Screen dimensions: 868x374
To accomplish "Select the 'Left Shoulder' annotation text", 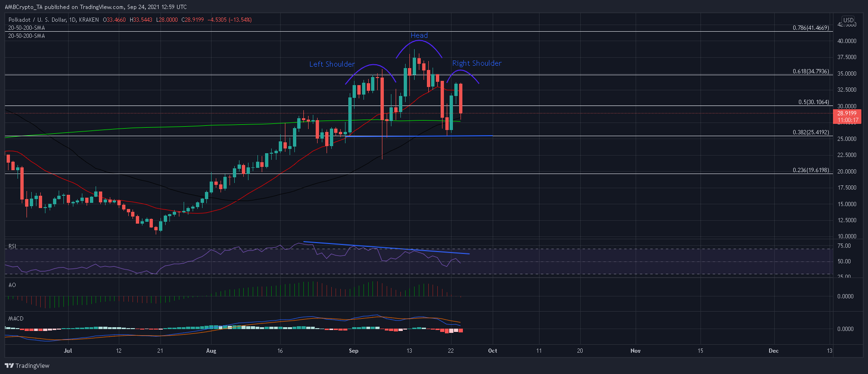I will point(332,64).
